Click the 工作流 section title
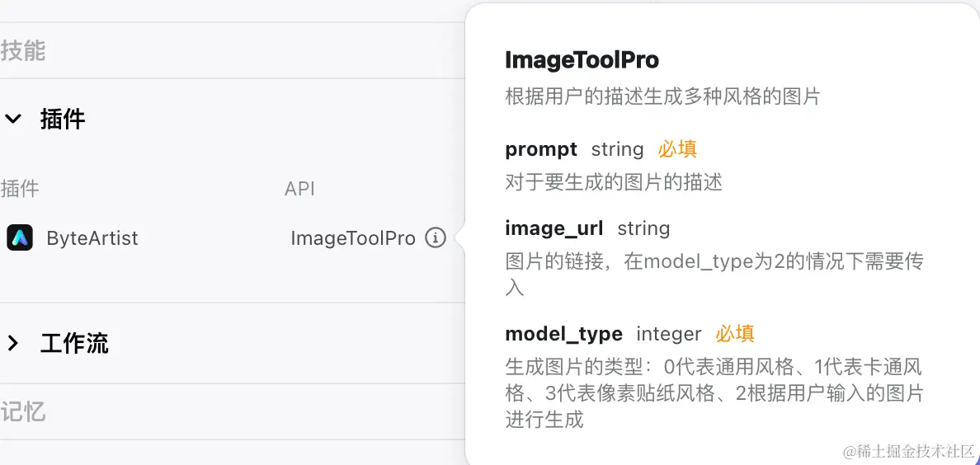This screenshot has height=465, width=980. pyautogui.click(x=74, y=343)
